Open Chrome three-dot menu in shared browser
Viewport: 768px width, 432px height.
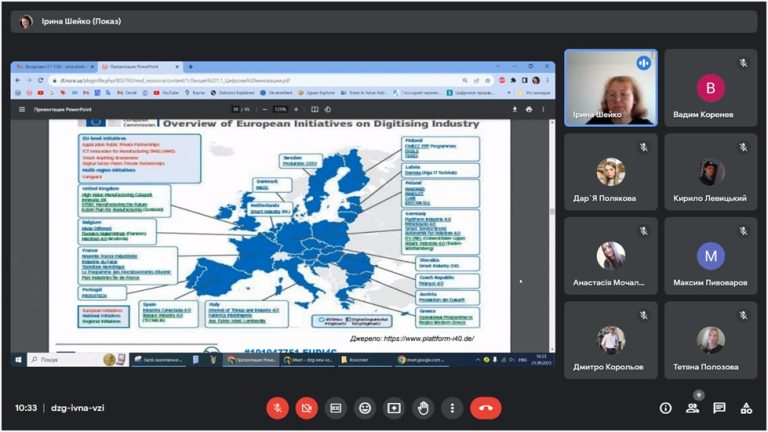pyautogui.click(x=548, y=80)
